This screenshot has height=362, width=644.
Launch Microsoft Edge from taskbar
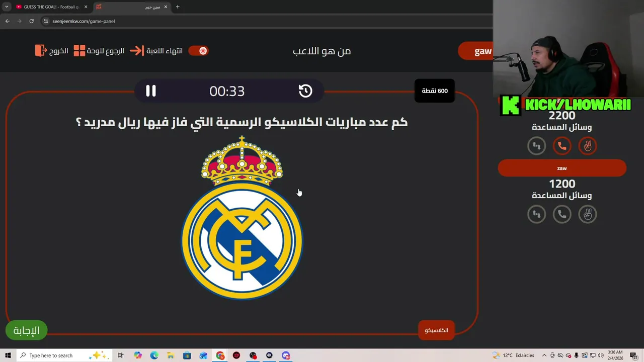(154, 355)
